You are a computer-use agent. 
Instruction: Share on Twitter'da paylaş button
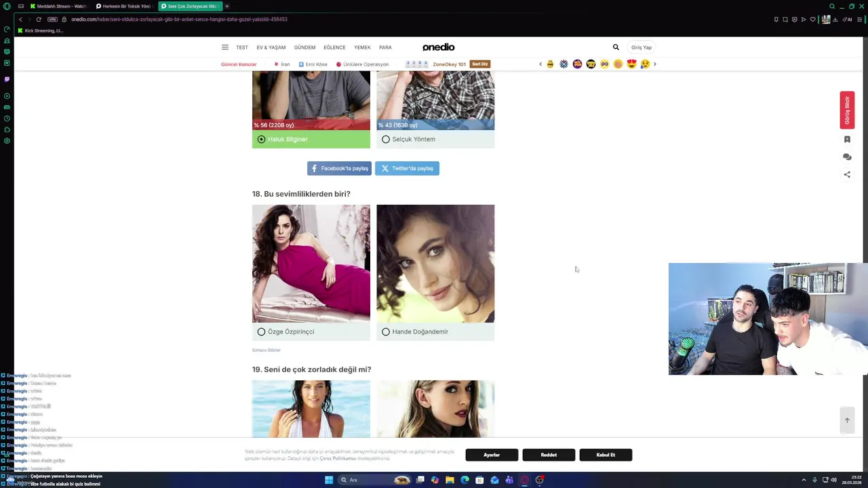click(x=407, y=168)
